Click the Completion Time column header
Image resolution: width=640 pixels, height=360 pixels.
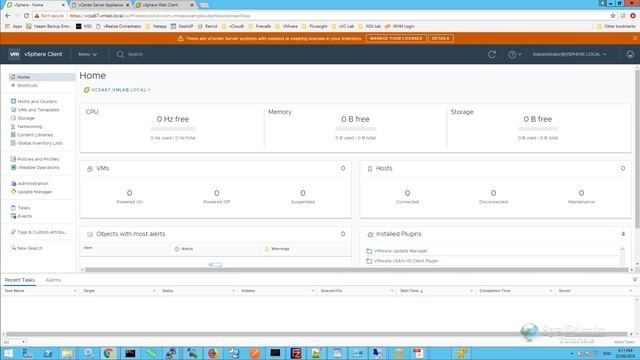pyautogui.click(x=495, y=291)
